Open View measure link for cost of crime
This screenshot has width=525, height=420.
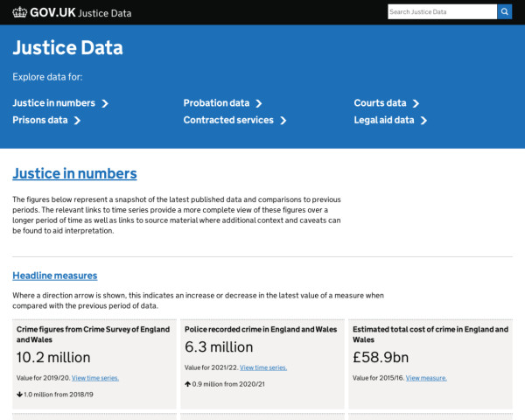pyautogui.click(x=426, y=378)
